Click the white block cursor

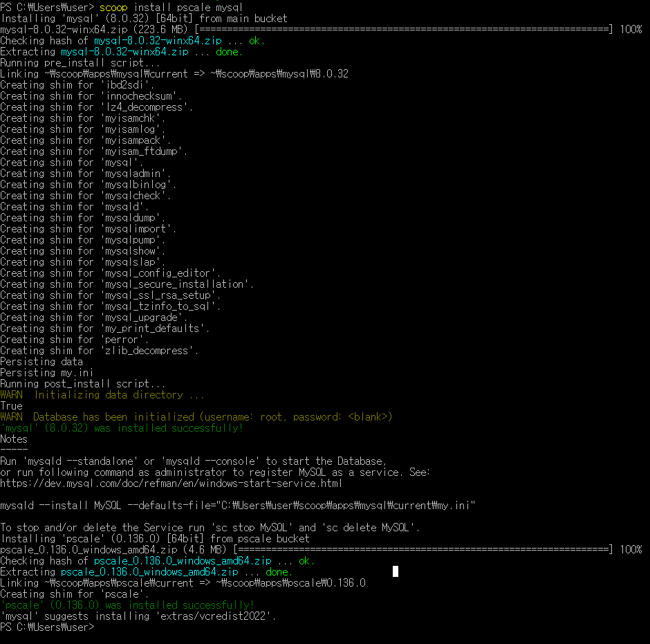[x=396, y=571]
